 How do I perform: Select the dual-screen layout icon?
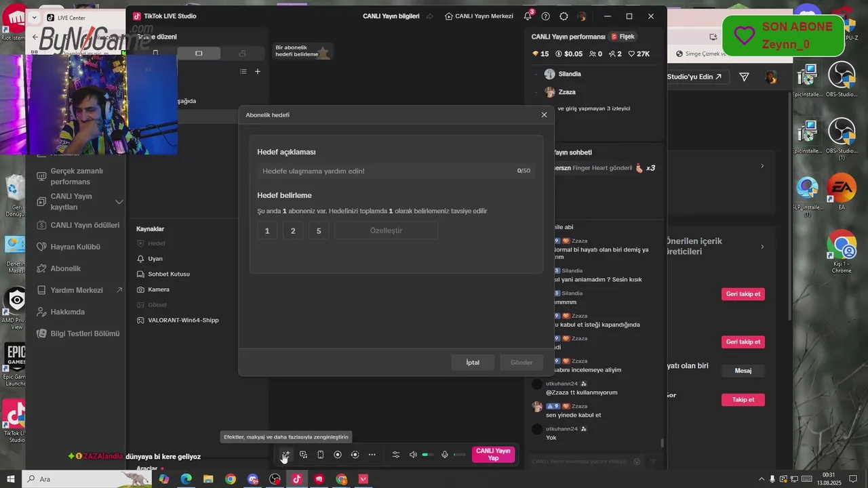[242, 53]
